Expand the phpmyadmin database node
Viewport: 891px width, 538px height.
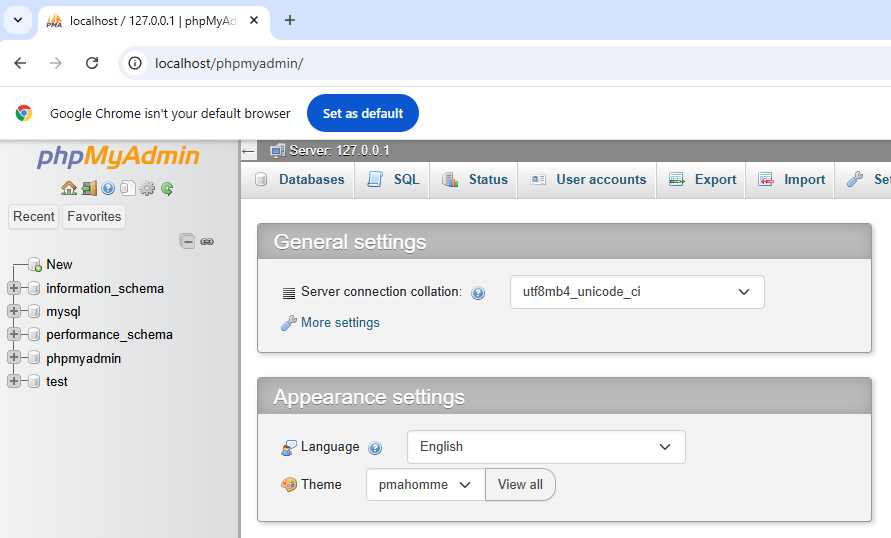point(14,357)
